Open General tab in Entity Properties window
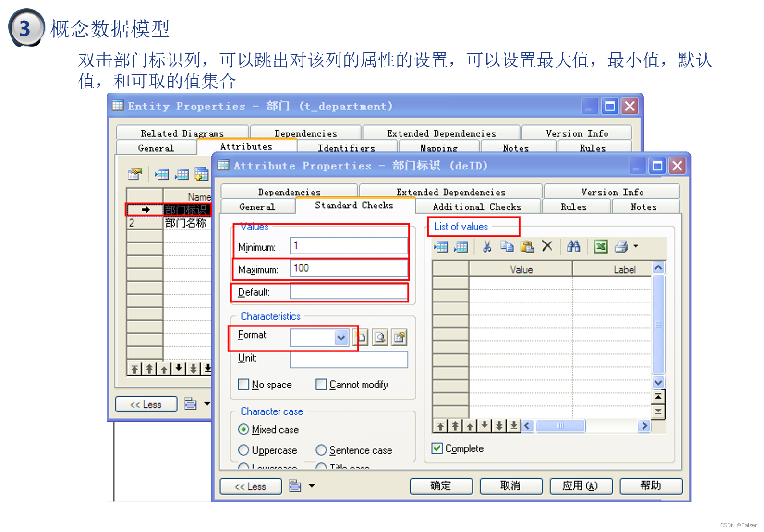 (156, 147)
